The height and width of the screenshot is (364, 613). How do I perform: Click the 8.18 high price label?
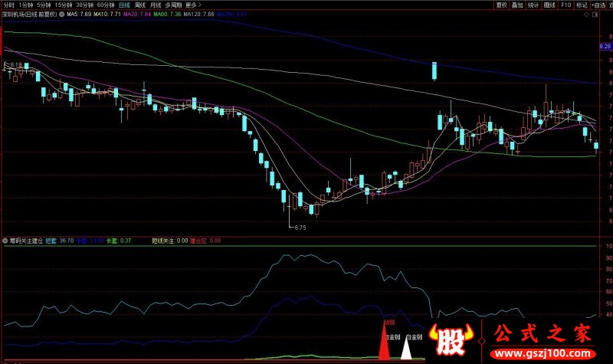pyautogui.click(x=16, y=64)
